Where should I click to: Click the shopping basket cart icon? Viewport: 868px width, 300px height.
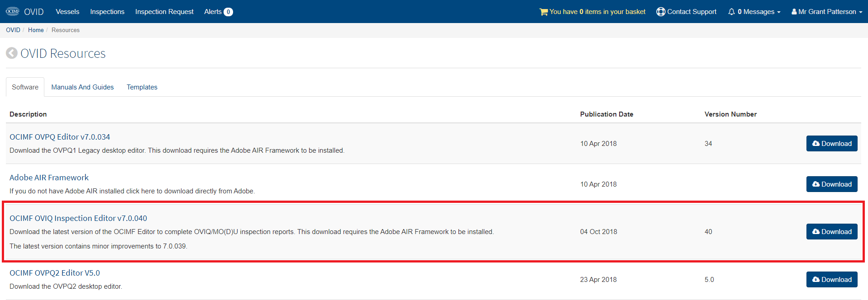(x=544, y=12)
